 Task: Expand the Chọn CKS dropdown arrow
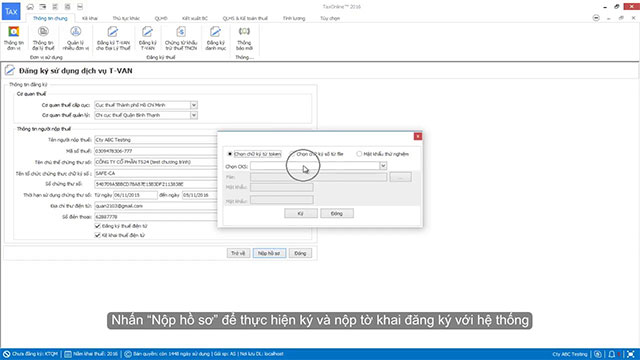coord(383,166)
